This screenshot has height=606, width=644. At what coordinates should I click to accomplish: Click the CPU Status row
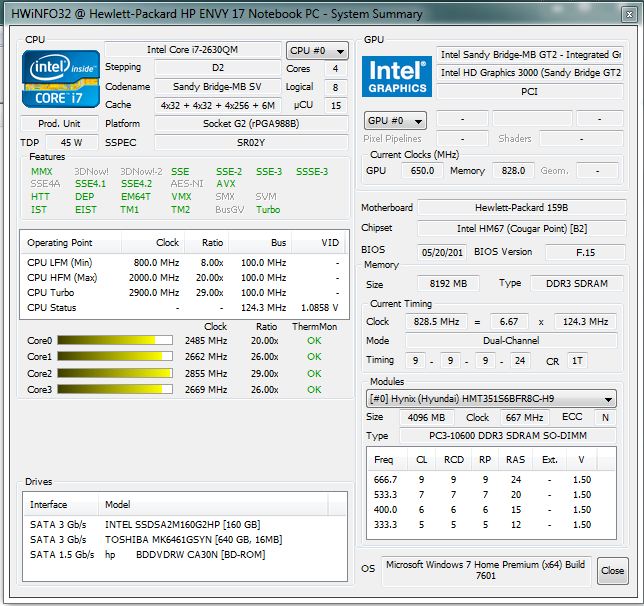click(184, 308)
